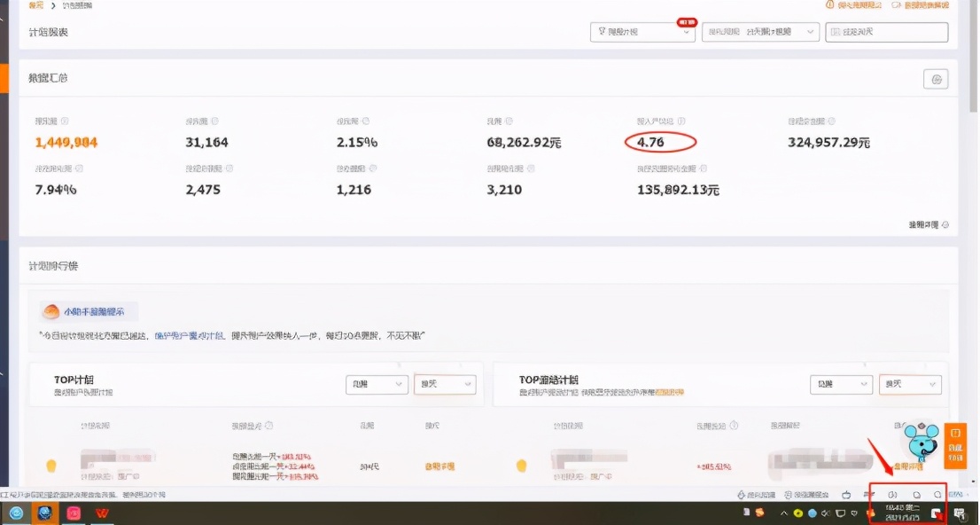
Task: Click the 68,262.92元 metric value
Action: tap(524, 143)
